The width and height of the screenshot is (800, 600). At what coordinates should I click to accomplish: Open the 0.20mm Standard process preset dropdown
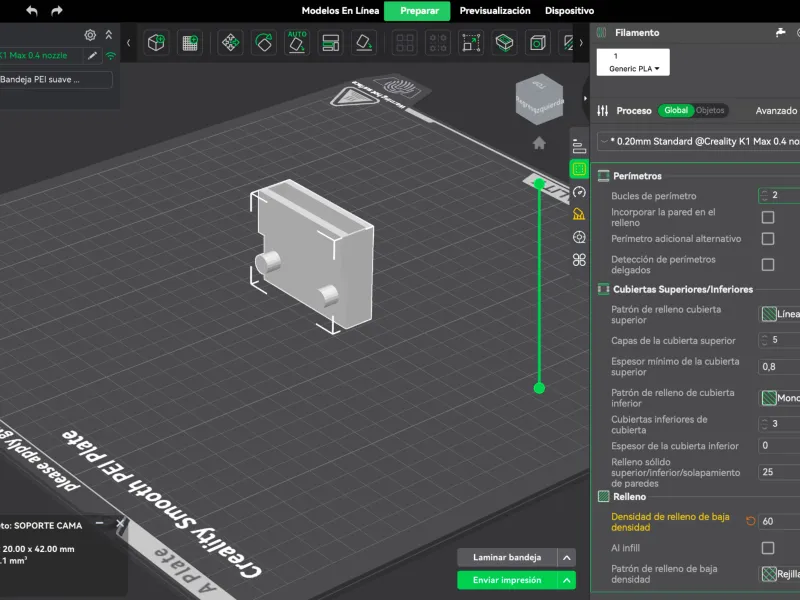pos(698,141)
